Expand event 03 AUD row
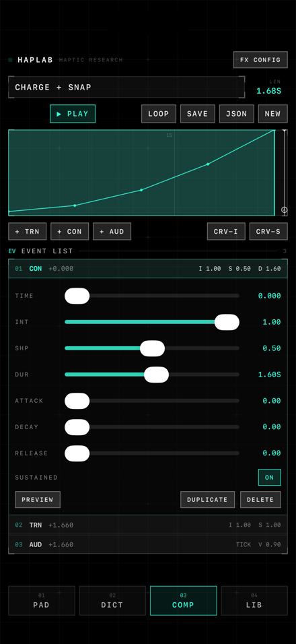This screenshot has height=644, width=296. click(148, 544)
